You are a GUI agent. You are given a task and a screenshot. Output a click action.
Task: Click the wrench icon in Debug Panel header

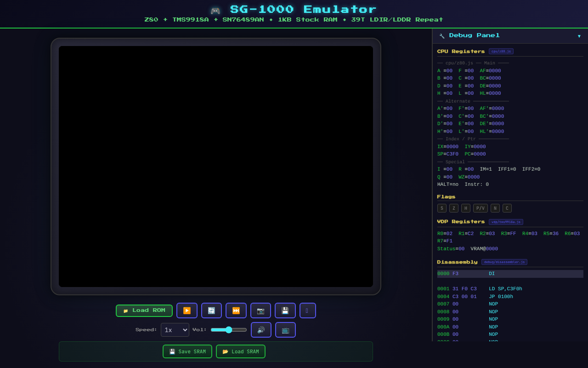442,36
